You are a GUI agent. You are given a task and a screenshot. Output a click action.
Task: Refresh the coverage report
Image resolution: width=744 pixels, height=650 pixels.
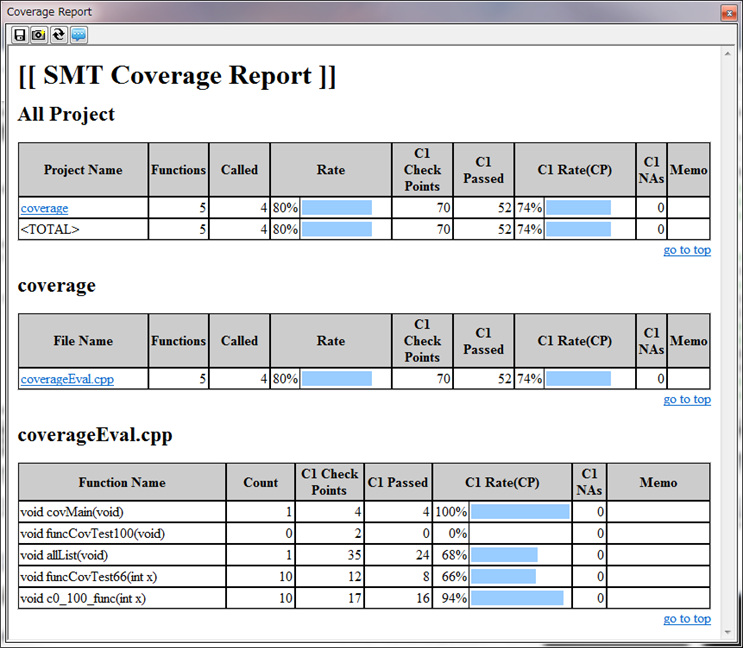tap(59, 35)
